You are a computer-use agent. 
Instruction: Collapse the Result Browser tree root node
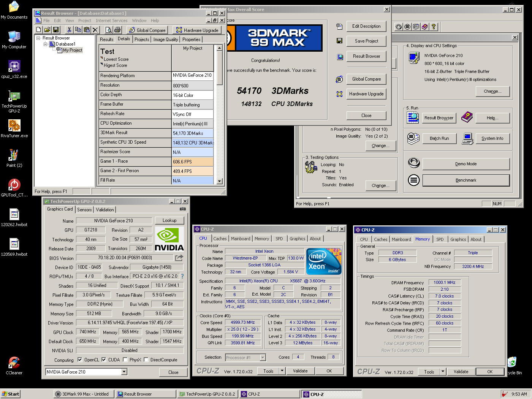(38, 38)
